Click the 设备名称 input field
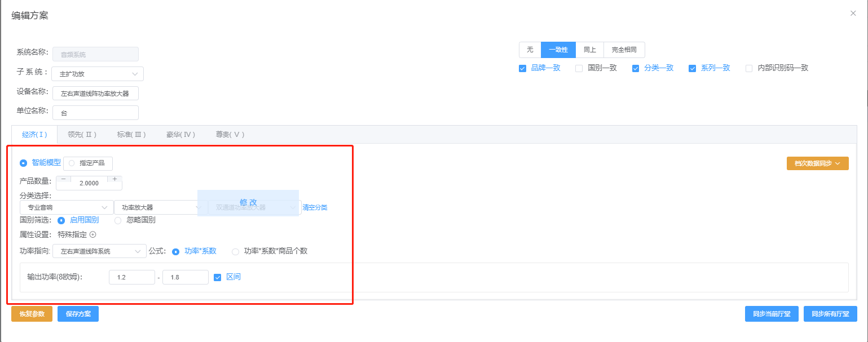This screenshot has height=342, width=868. (x=95, y=94)
